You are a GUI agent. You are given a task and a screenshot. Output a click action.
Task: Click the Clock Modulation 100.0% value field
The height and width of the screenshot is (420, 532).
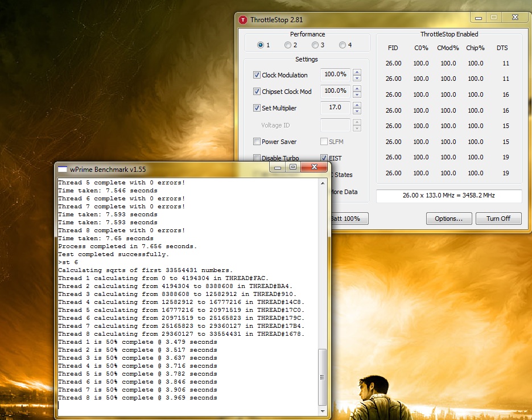[335, 75]
